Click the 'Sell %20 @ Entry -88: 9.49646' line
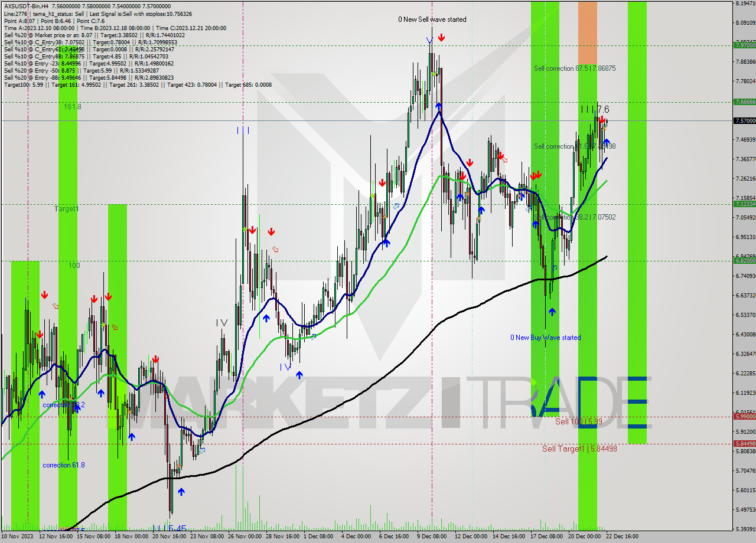Screen dimensions: 756x543 (x=89, y=77)
